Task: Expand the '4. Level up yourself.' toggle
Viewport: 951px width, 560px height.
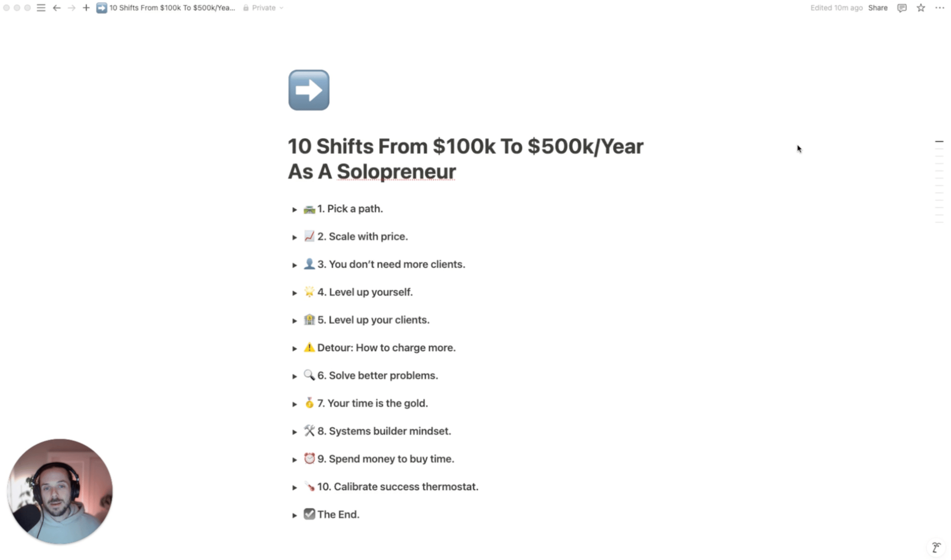Action: coord(294,293)
